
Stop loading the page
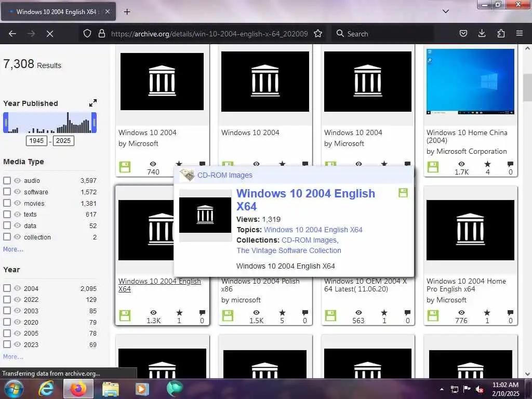[x=49, y=34]
